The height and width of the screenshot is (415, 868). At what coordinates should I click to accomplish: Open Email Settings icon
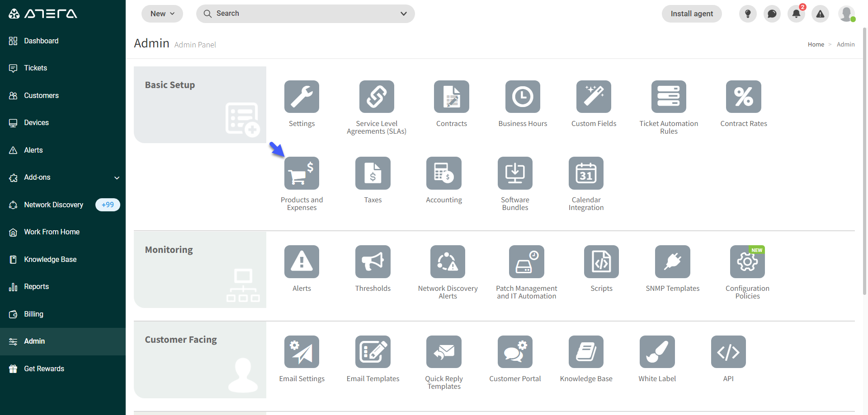point(302,352)
